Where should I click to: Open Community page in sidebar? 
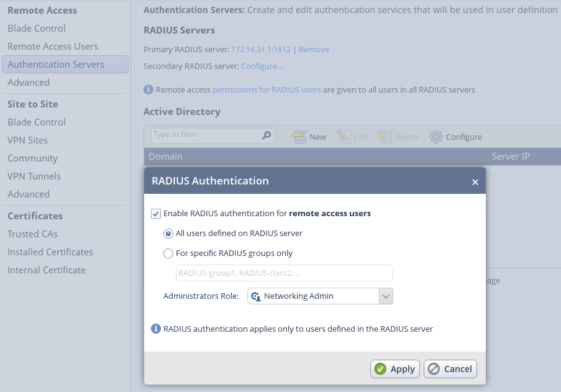click(32, 158)
